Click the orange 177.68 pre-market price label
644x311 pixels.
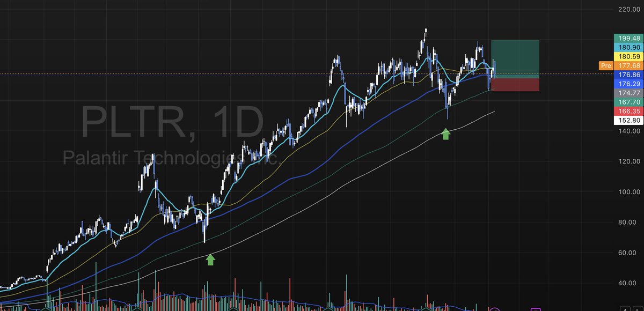coord(627,65)
